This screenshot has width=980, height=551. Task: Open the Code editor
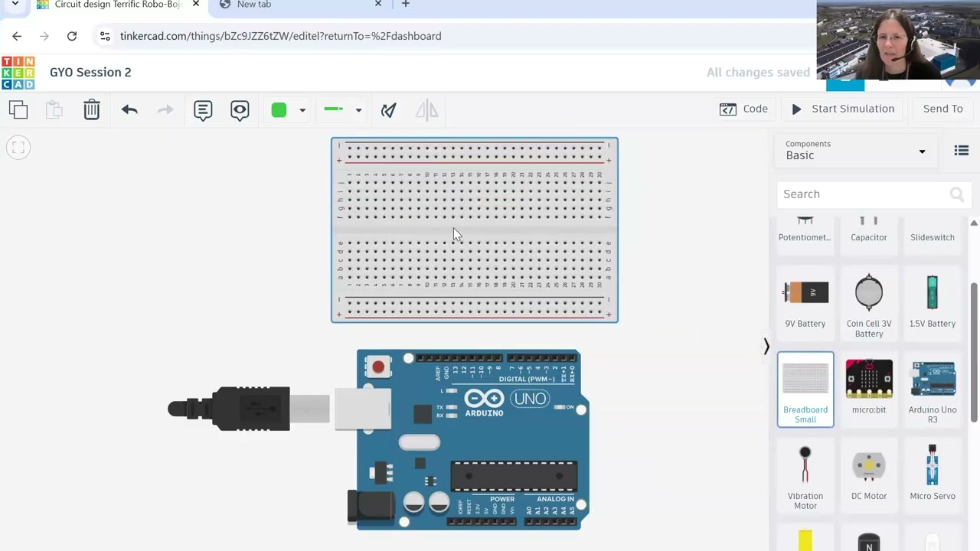(743, 109)
